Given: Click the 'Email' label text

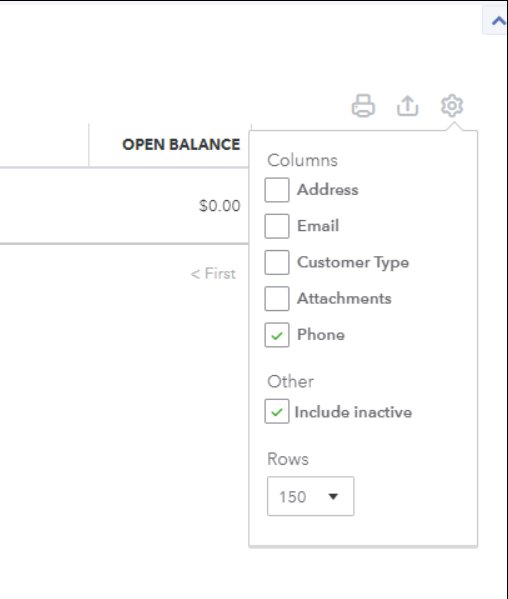Looking at the screenshot, I should click(318, 226).
